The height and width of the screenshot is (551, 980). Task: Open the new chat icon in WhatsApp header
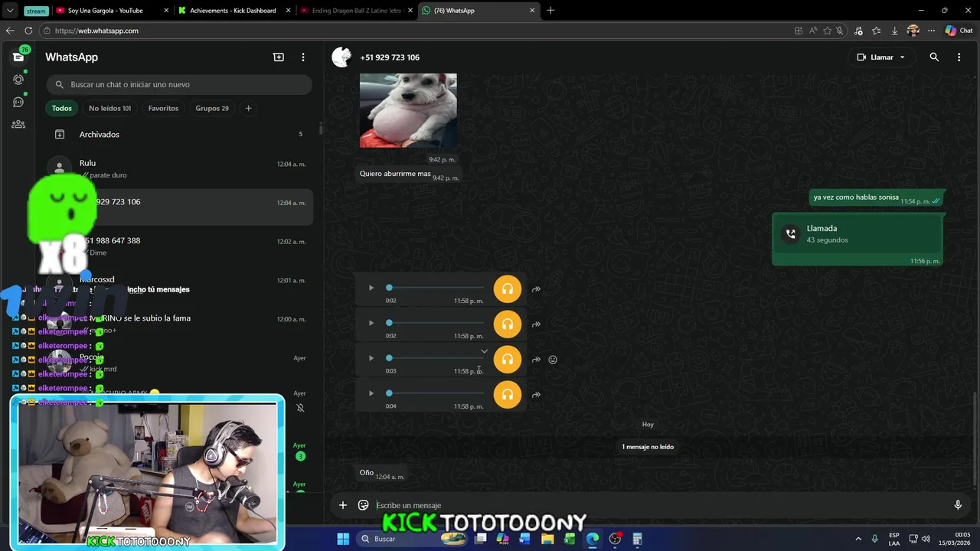point(279,57)
